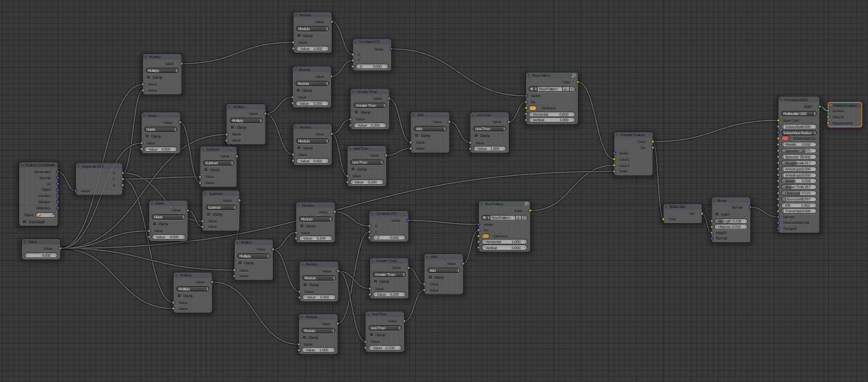Click the Z output socket on Separate XYZ
868x382 pixels.
tap(122, 186)
